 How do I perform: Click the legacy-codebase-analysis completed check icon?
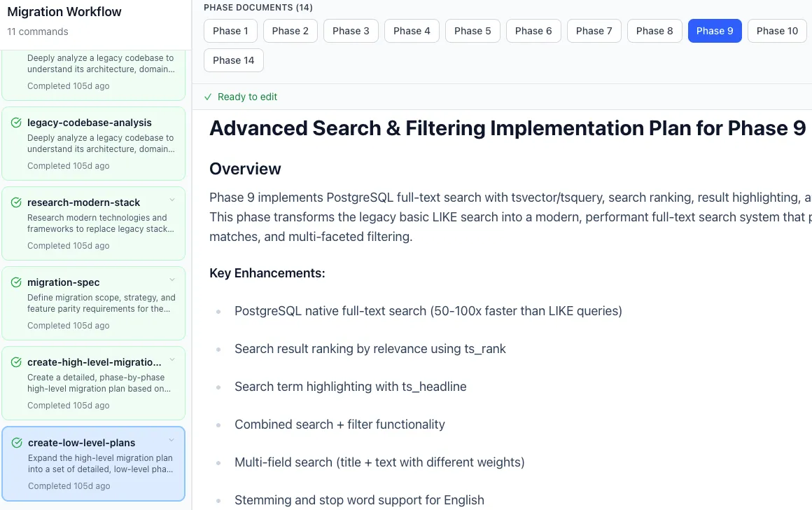coord(16,123)
